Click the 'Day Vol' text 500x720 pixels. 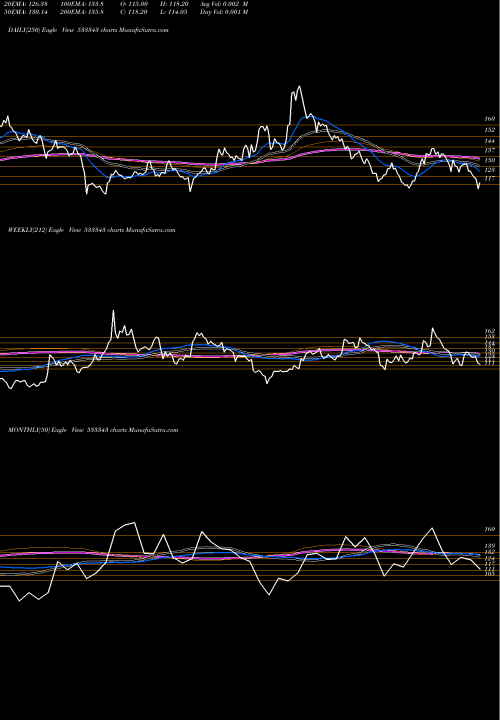[224, 12]
